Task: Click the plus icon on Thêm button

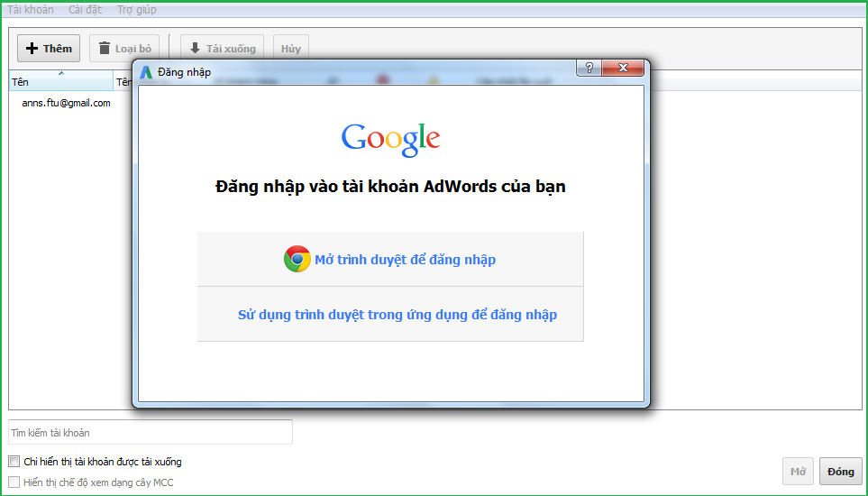Action: click(x=32, y=49)
